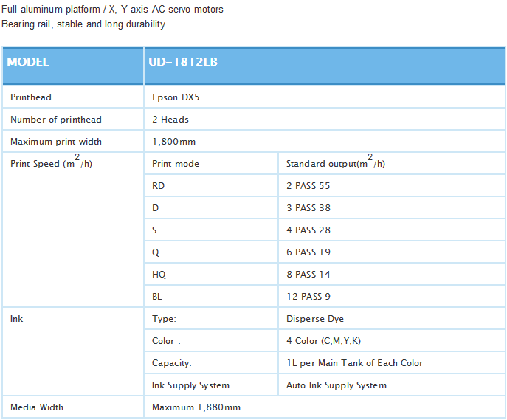Click the MODEL header cell
The height and width of the screenshot is (420, 507).
[28, 62]
